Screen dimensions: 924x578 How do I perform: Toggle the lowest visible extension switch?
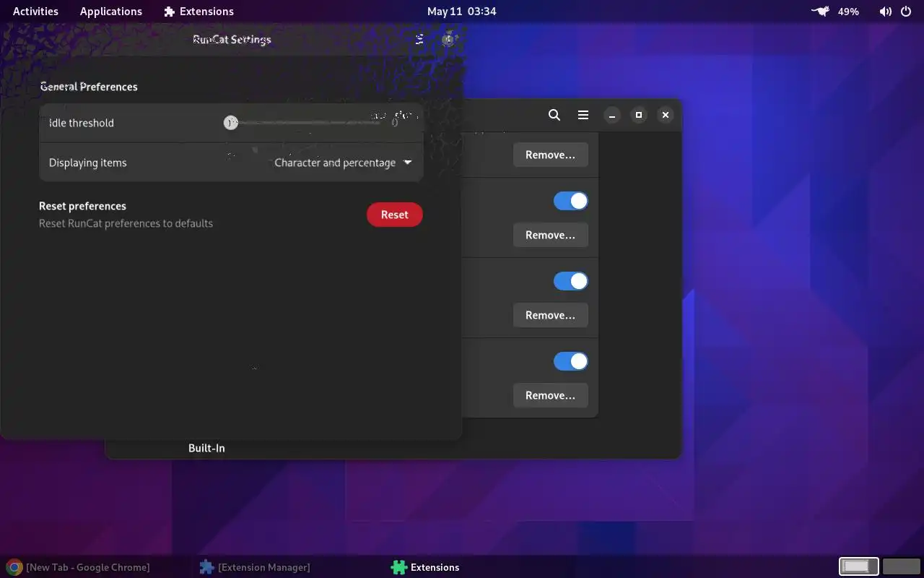coord(571,361)
